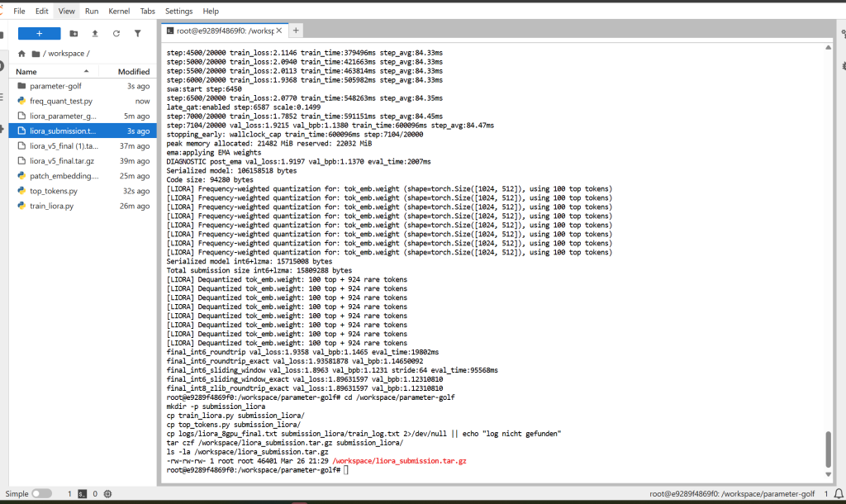Open a new tab with plus button

coord(296,31)
